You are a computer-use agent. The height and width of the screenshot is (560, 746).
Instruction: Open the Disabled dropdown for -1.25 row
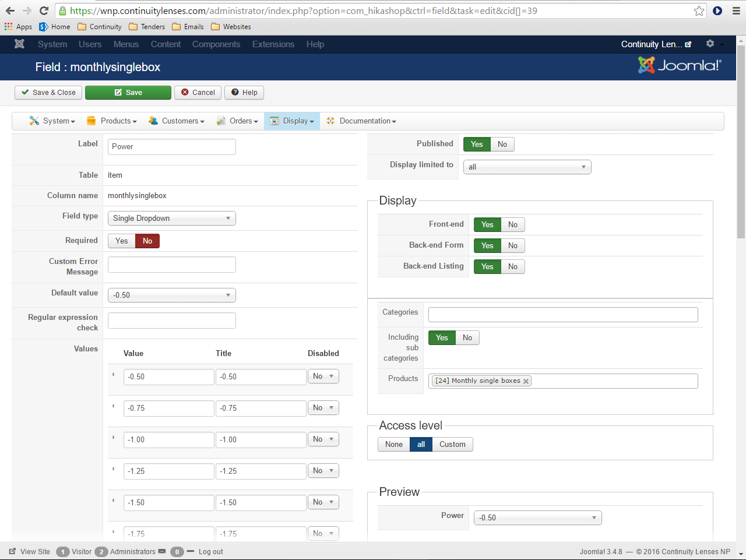pyautogui.click(x=323, y=471)
